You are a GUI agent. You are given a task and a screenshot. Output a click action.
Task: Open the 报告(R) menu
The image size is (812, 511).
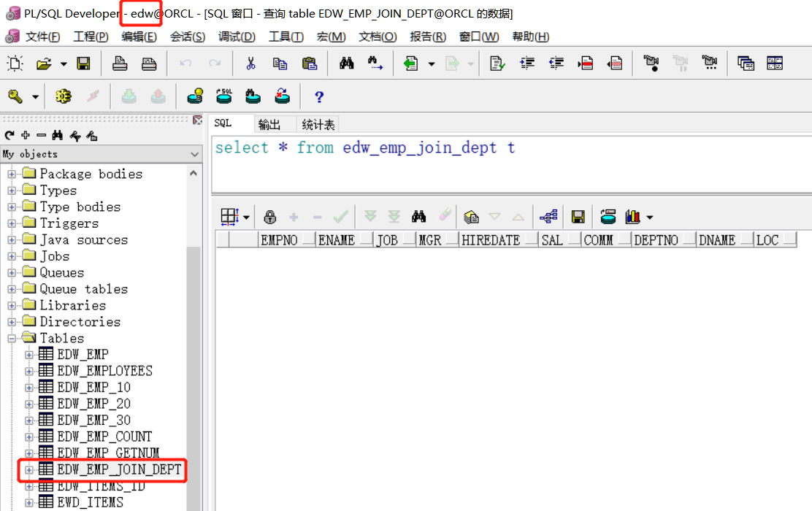428,36
